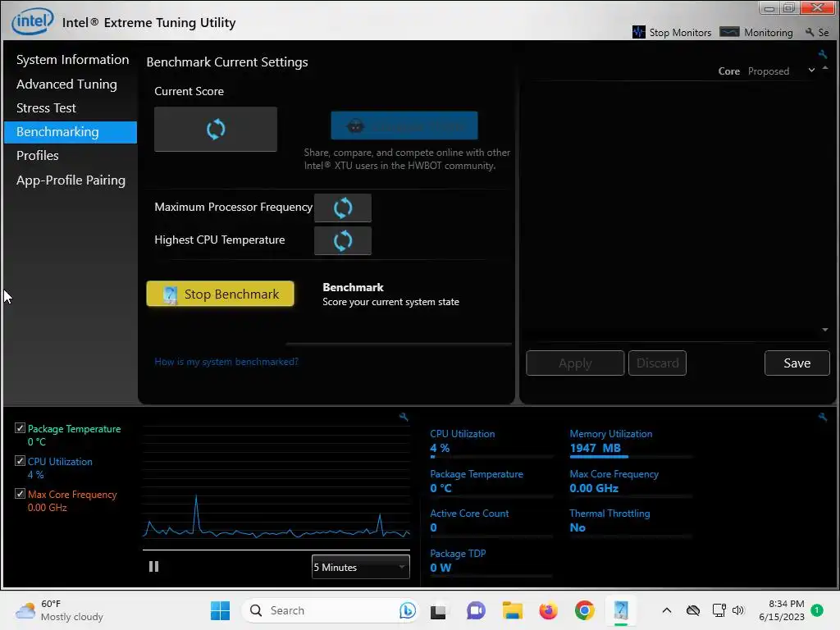Click the wrench icon above the monitor graph
This screenshot has width=840, height=630.
pyautogui.click(x=404, y=417)
